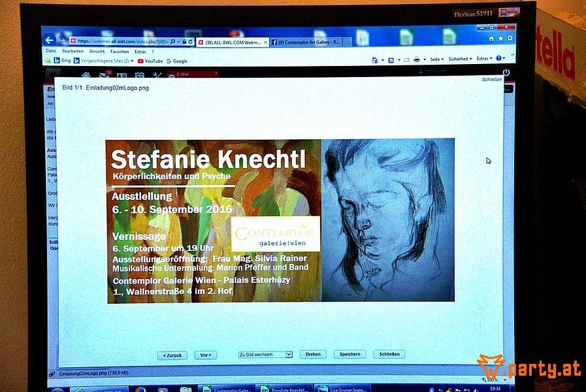Click the webmail logout power icon

pos(506,72)
